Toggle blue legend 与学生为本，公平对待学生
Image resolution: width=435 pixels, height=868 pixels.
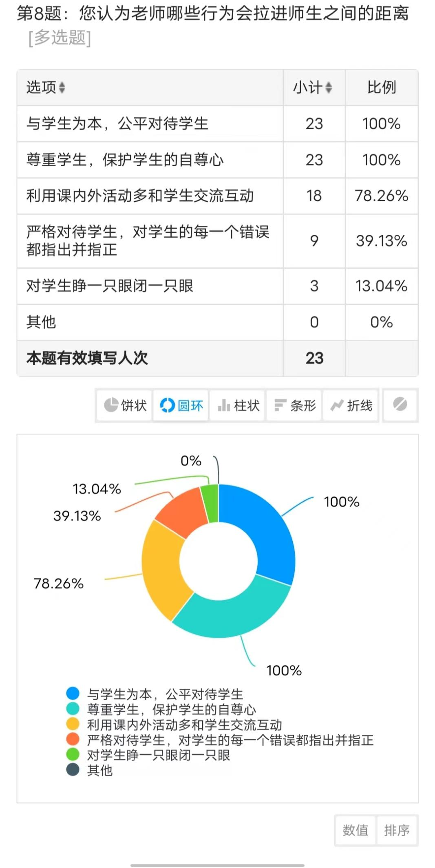click(155, 694)
